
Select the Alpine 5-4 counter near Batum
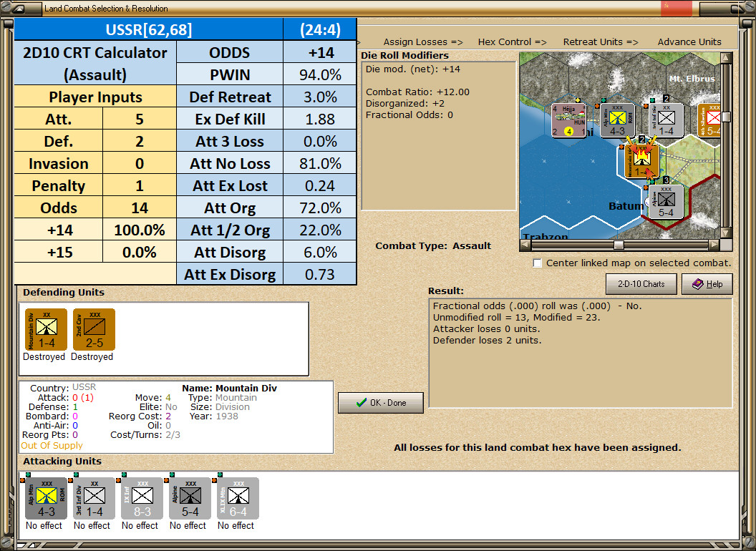666,202
